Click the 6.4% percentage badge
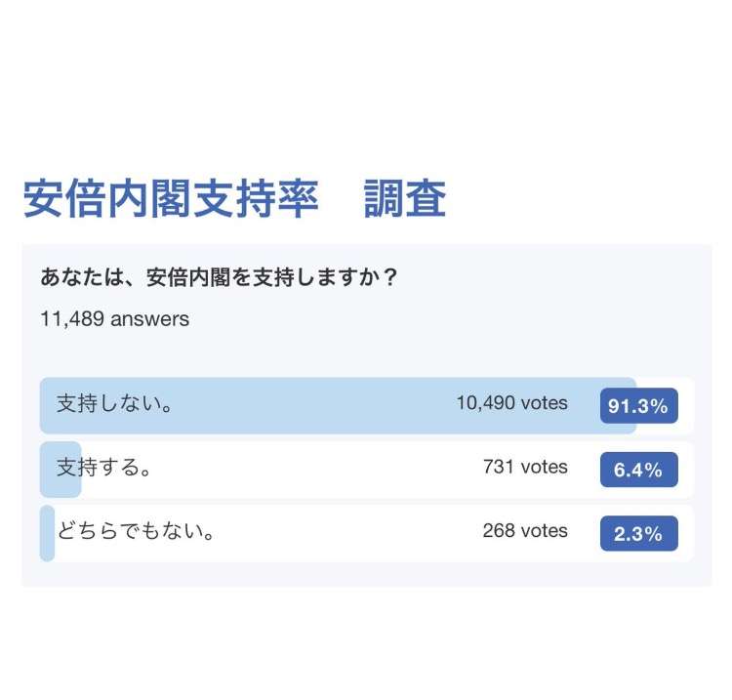 click(x=638, y=470)
